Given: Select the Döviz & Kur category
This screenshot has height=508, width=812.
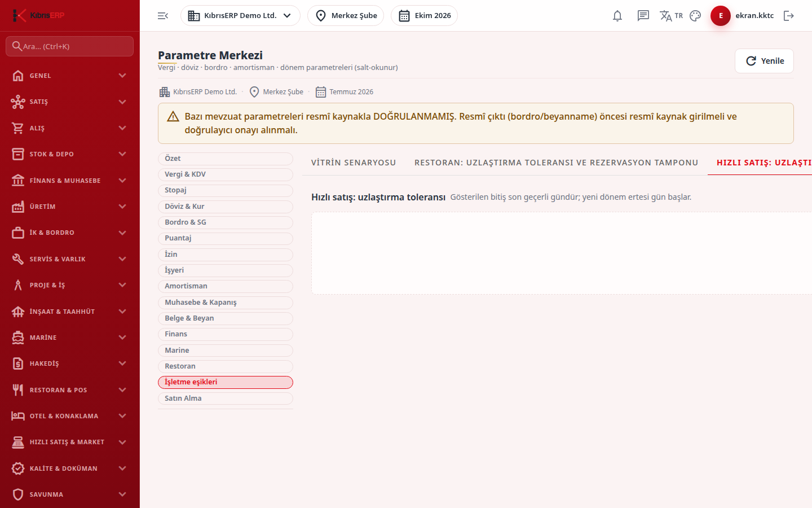Looking at the screenshot, I should 226,207.
